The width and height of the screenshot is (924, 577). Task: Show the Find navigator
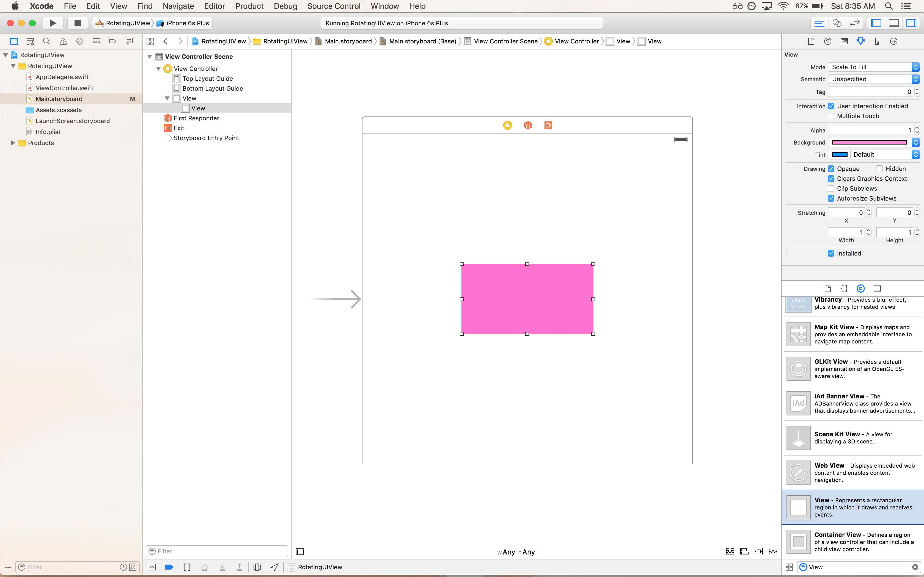(x=46, y=41)
